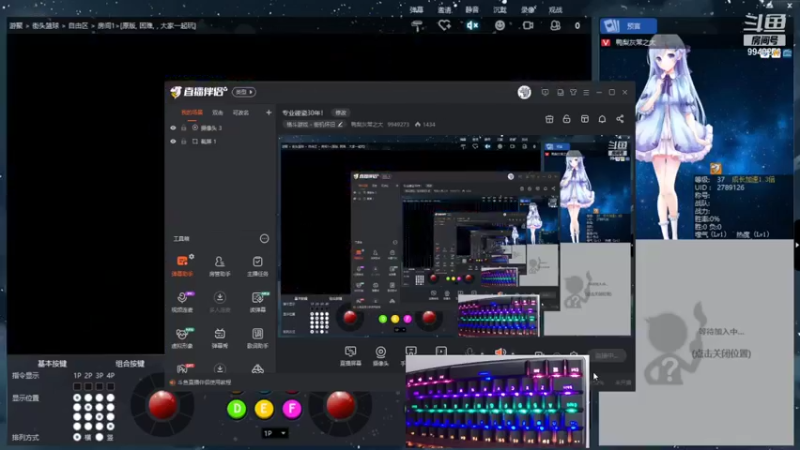The width and height of the screenshot is (800, 450).
Task: Open the 组合按键 tab
Action: click(x=130, y=363)
